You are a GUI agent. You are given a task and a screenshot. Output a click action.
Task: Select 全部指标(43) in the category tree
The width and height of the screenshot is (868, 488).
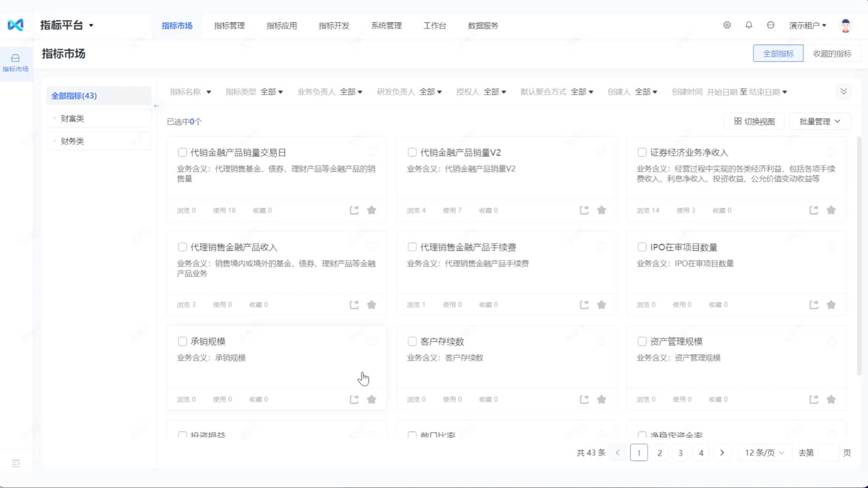pyautogui.click(x=99, y=95)
